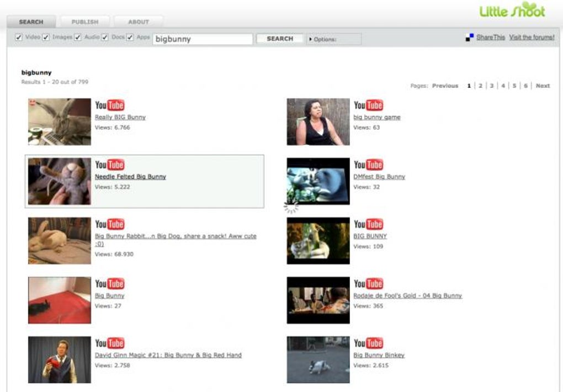This screenshot has height=392, width=563.
Task: Click the SEARCH button
Action: tap(280, 39)
